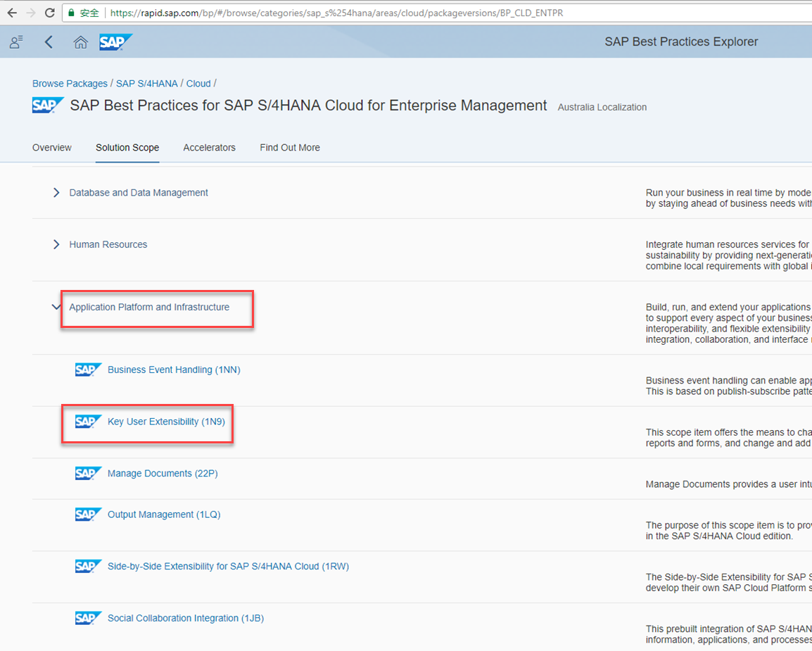
Task: Open Output Management (1LQ) link
Action: [164, 514]
